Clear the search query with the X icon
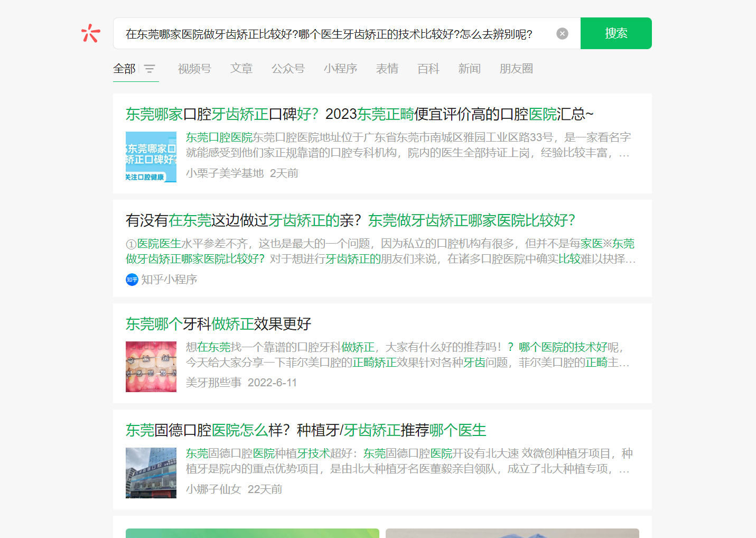The image size is (756, 538). (x=562, y=34)
